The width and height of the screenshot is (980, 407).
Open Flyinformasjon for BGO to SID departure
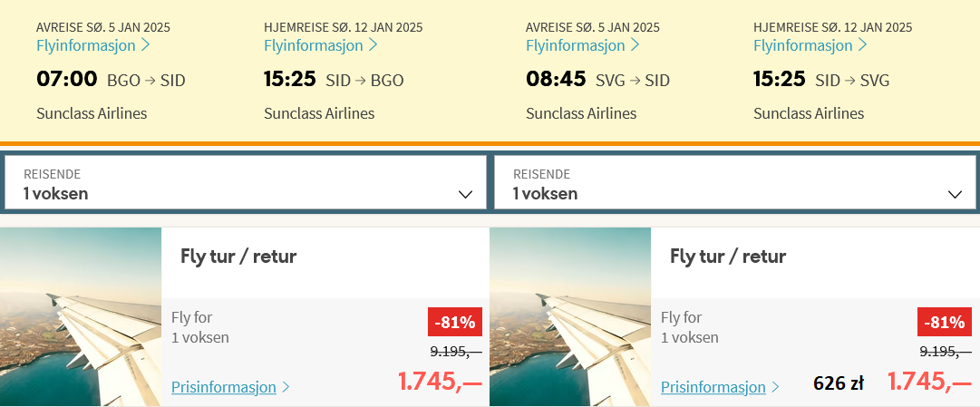pyautogui.click(x=92, y=45)
